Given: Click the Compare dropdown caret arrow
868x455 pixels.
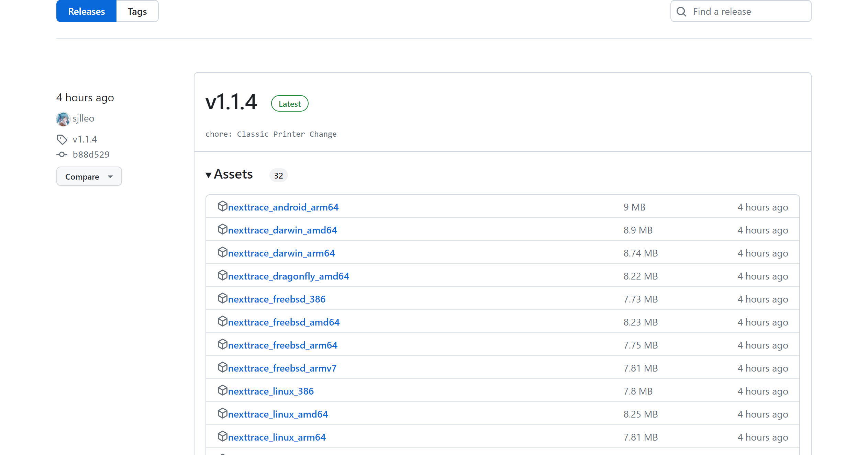Looking at the screenshot, I should (110, 177).
